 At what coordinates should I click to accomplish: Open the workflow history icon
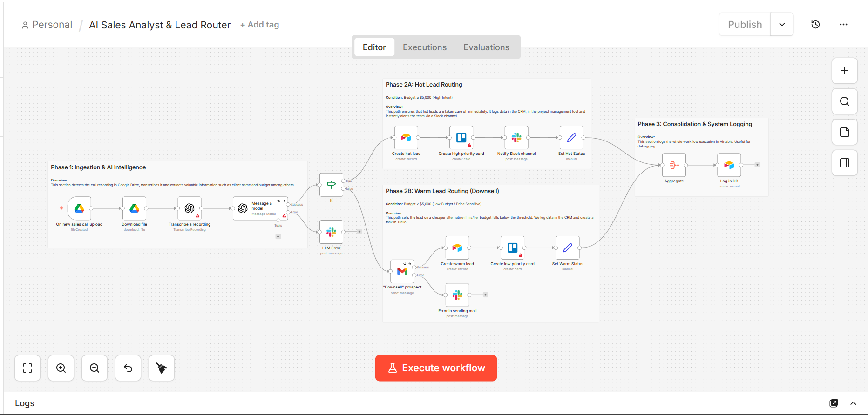[x=815, y=25]
